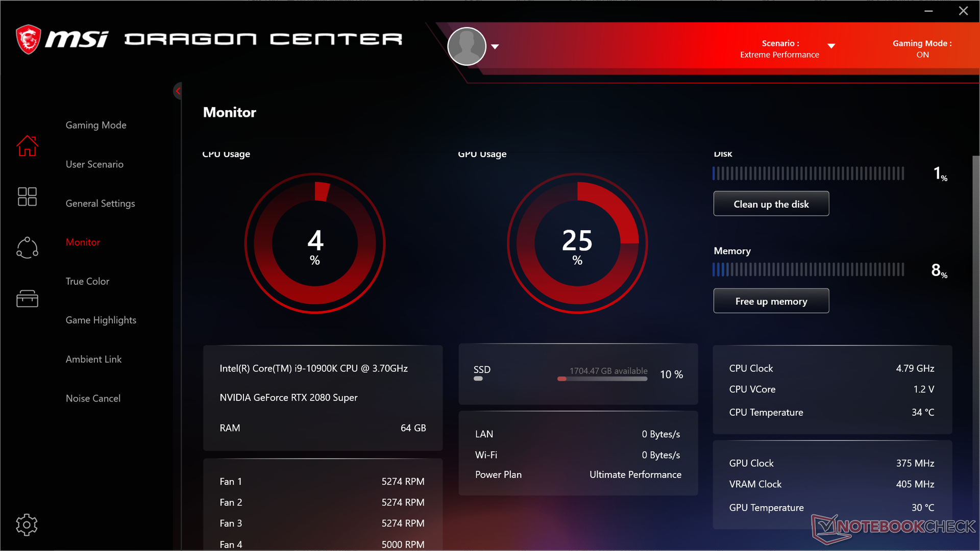Viewport: 980px width, 551px height.
Task: Click the Wi-Fi row label
Action: tap(486, 455)
